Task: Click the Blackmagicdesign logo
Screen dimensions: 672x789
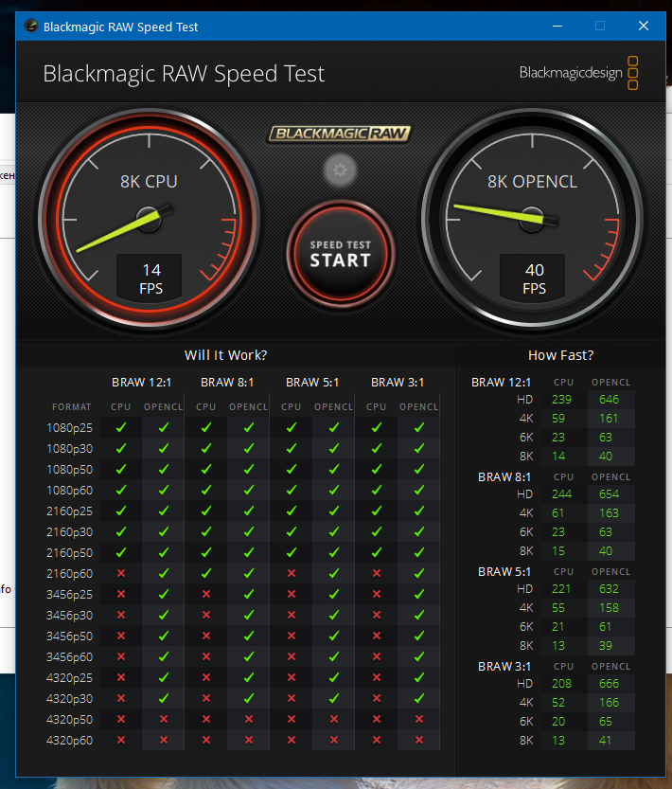Action: (579, 73)
